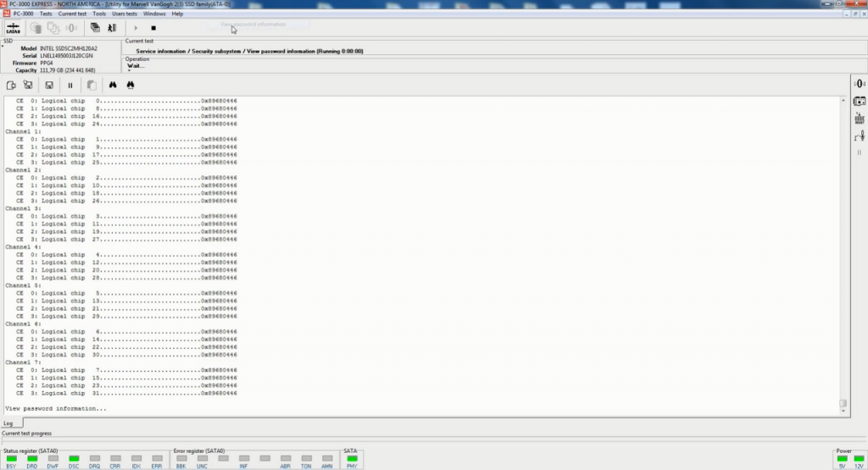Click the Capacity value 111,79 GB
The image size is (868, 470).
pos(68,70)
